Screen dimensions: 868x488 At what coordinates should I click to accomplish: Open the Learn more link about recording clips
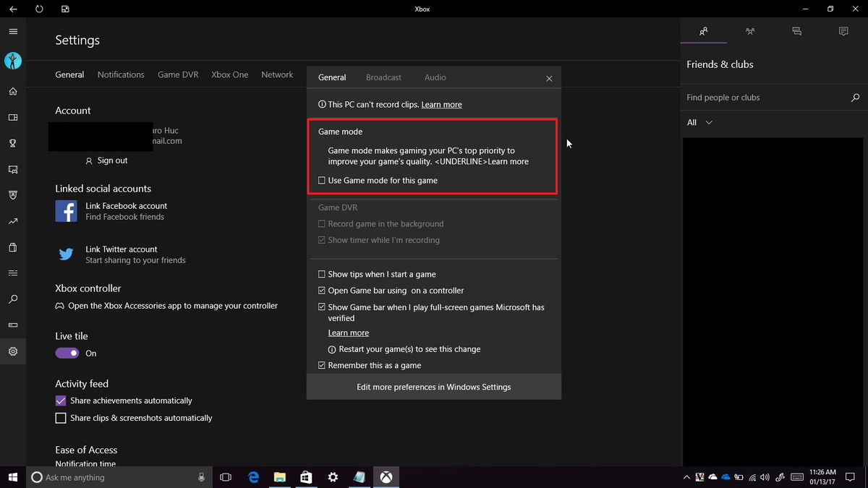pyautogui.click(x=441, y=104)
